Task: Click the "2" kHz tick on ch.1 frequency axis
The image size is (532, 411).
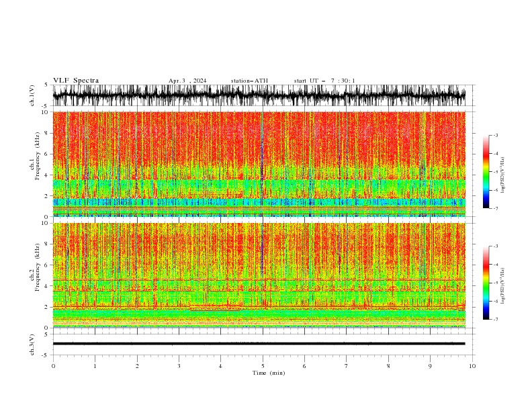Action: tap(47, 196)
